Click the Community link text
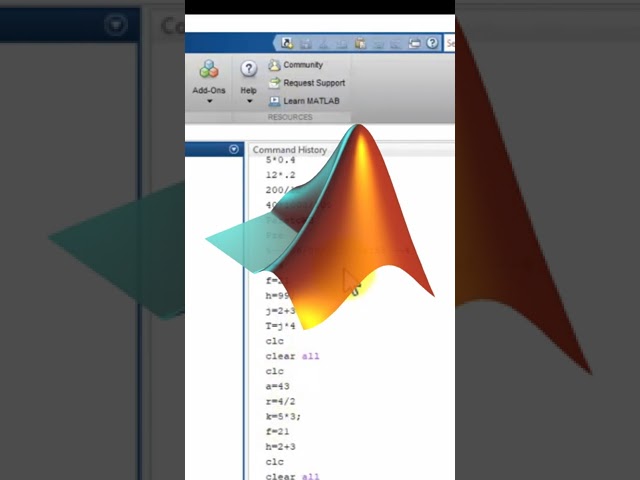640x480 pixels. click(303, 65)
